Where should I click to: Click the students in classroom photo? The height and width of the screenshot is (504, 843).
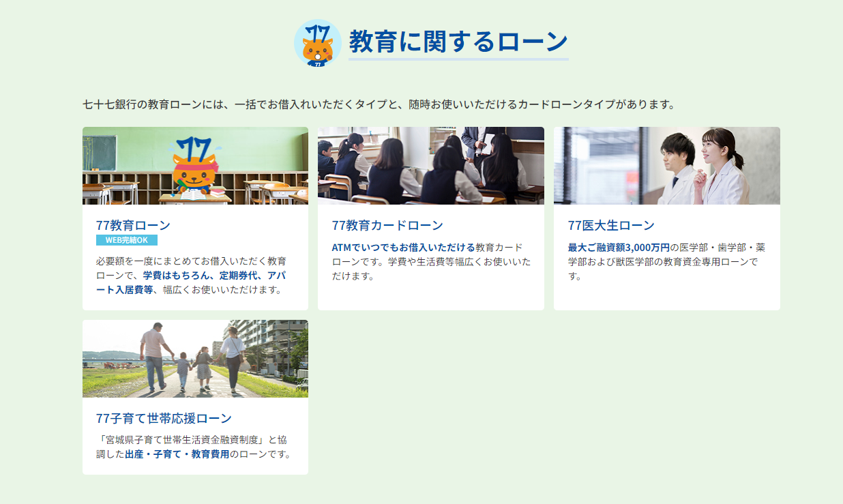(x=431, y=166)
